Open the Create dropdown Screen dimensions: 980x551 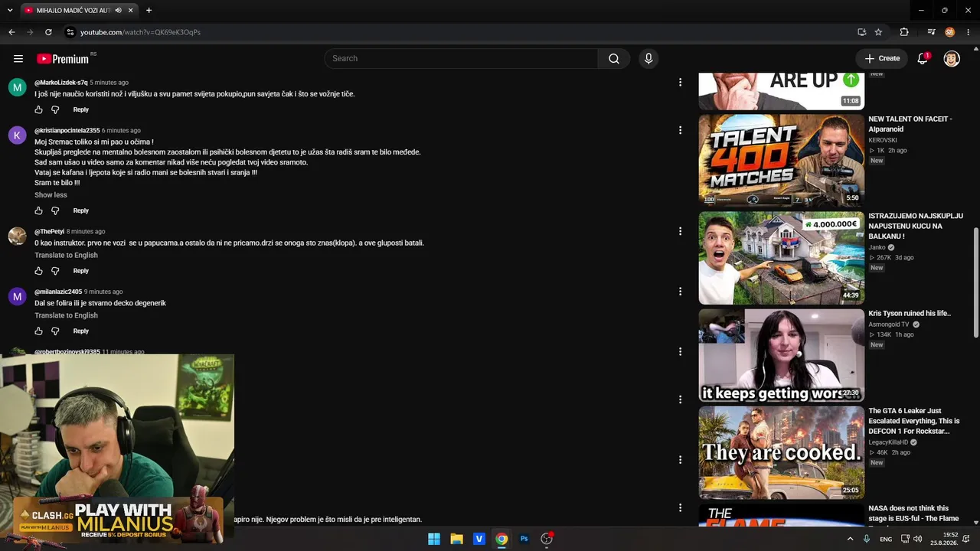(x=882, y=59)
